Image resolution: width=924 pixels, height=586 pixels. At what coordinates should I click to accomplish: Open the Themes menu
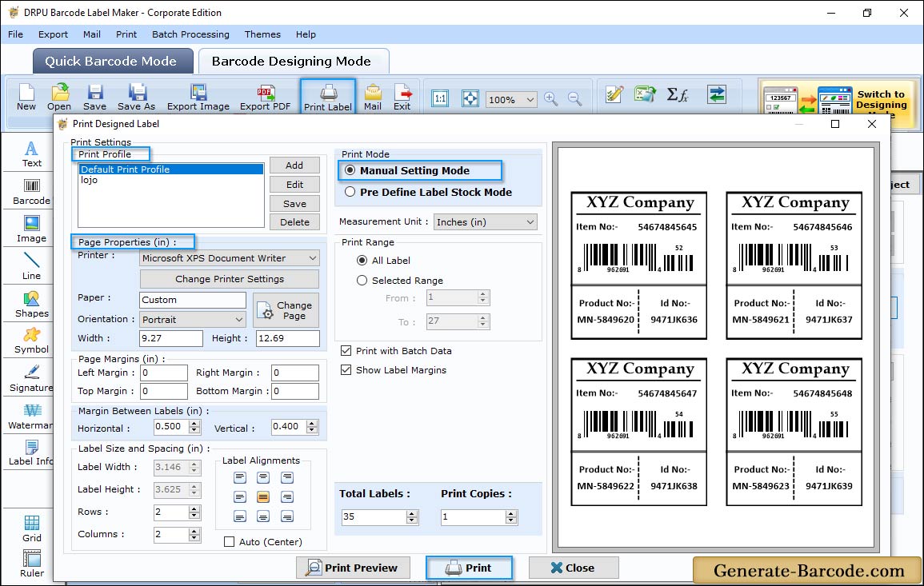coord(262,34)
